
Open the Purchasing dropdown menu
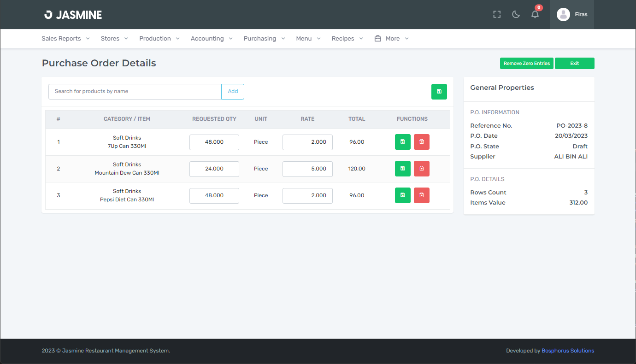pos(264,39)
